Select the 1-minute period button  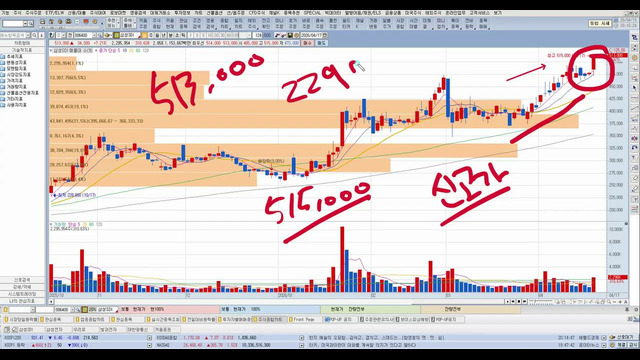pyautogui.click(x=191, y=35)
